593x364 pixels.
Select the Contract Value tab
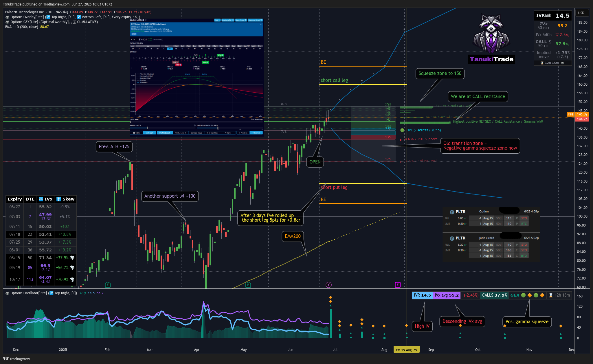[196, 133]
